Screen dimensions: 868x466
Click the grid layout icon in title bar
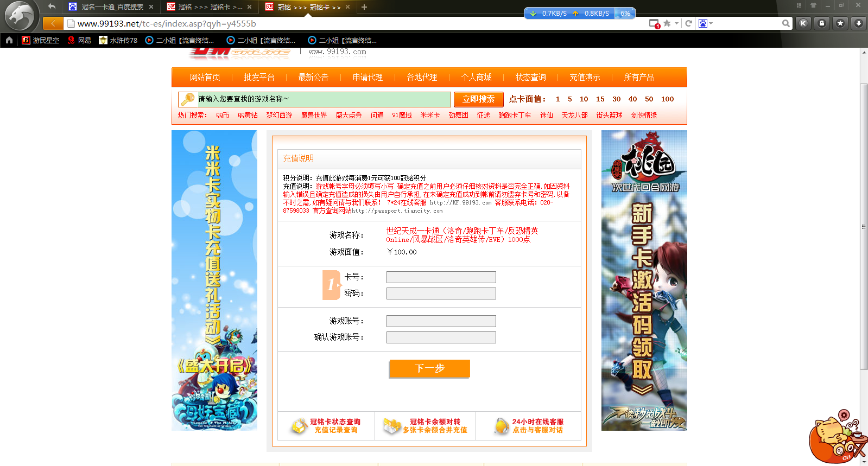click(x=799, y=5)
